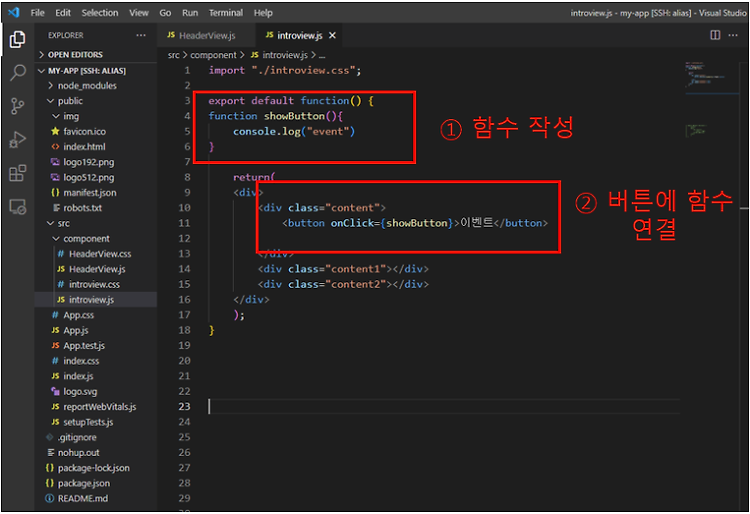Open the Source Control view icon
The image size is (750, 514).
(17, 106)
